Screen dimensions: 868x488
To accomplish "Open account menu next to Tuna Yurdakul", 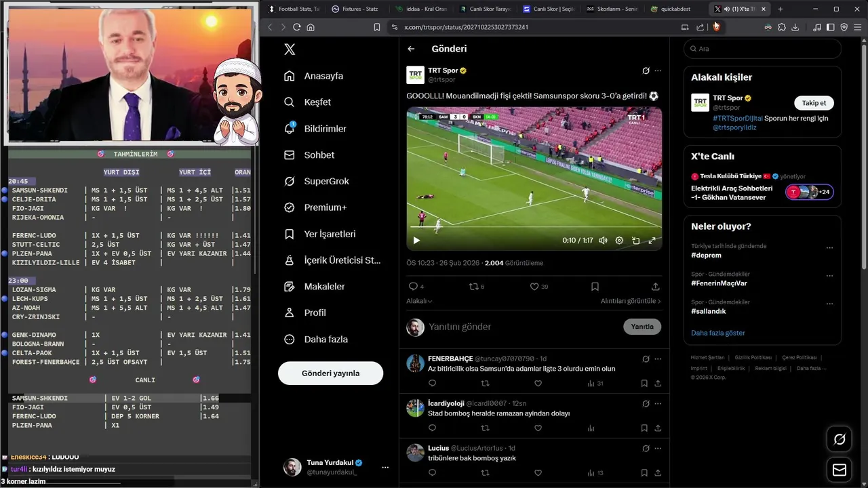I will tap(385, 468).
